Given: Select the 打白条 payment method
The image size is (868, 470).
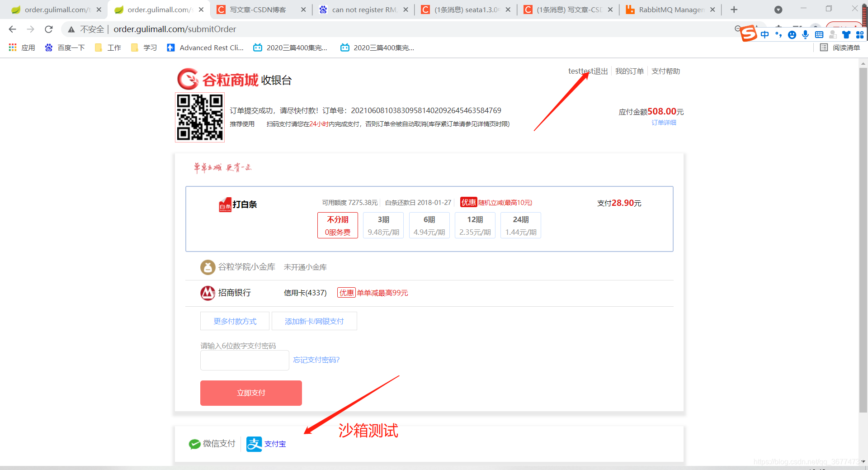Looking at the screenshot, I should [x=238, y=204].
